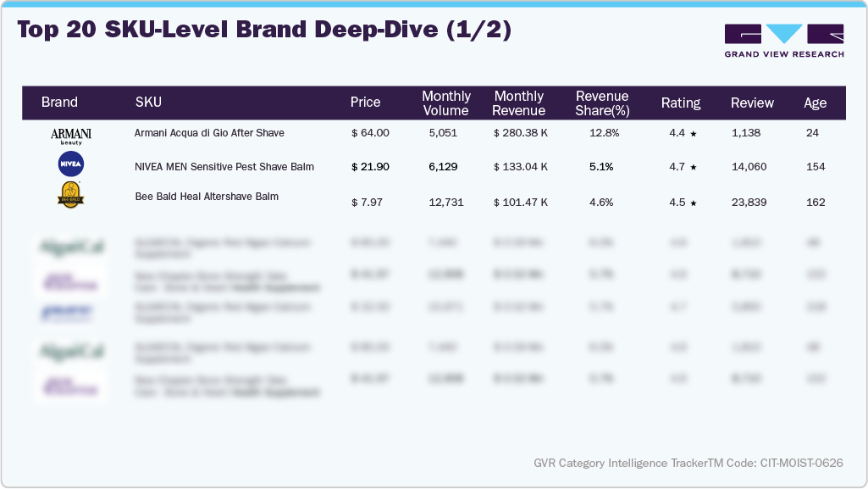The image size is (868, 489).
Task: Click monthly volume value 12,731
Action: coord(446,203)
